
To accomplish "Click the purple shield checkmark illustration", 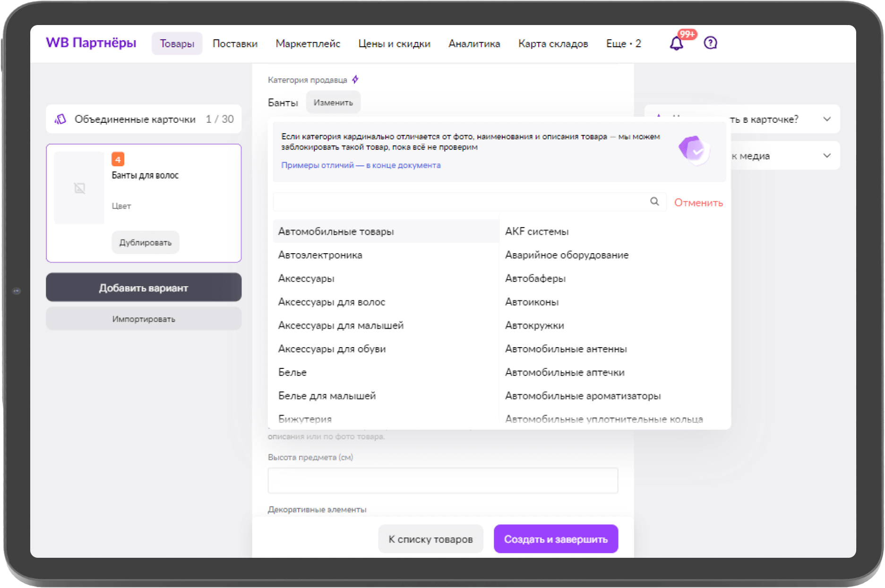I will (x=694, y=150).
